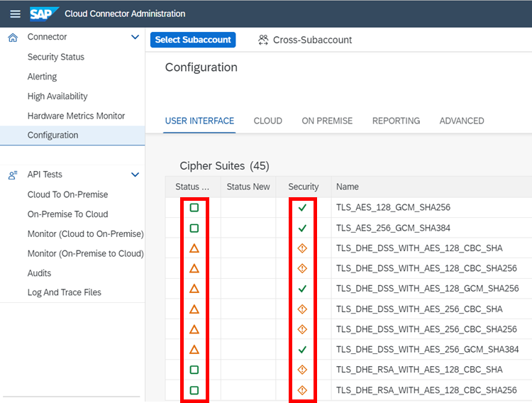Click security checkmark for TLS_AES_256_GCM_SHA384
Screen dimensions: 532x403
(302, 228)
